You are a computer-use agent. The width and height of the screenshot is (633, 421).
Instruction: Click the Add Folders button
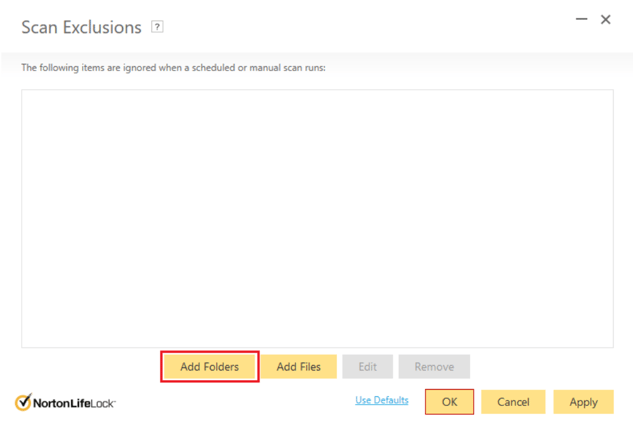pos(210,367)
